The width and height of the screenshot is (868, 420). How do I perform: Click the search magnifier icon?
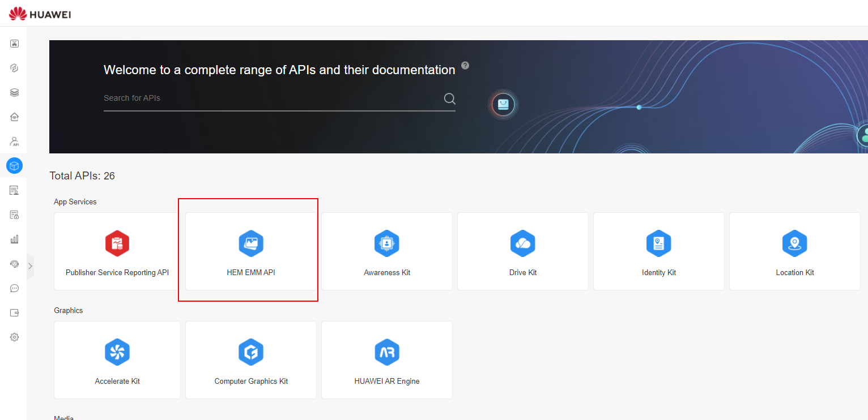click(x=449, y=98)
